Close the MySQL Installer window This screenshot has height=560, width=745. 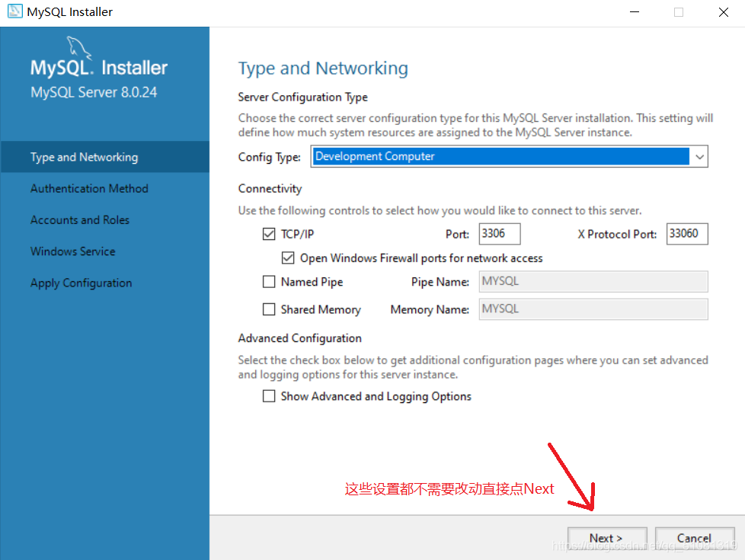pyautogui.click(x=723, y=12)
